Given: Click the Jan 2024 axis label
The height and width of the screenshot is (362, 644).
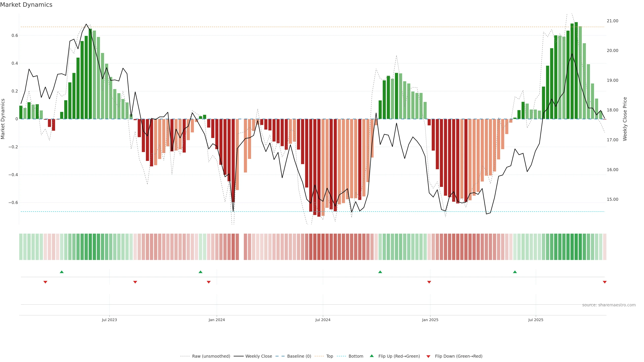Looking at the screenshot, I should [217, 320].
